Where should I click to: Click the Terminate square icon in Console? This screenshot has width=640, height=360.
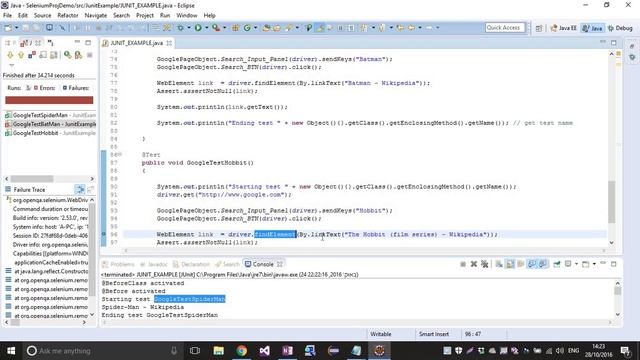click(x=463, y=264)
